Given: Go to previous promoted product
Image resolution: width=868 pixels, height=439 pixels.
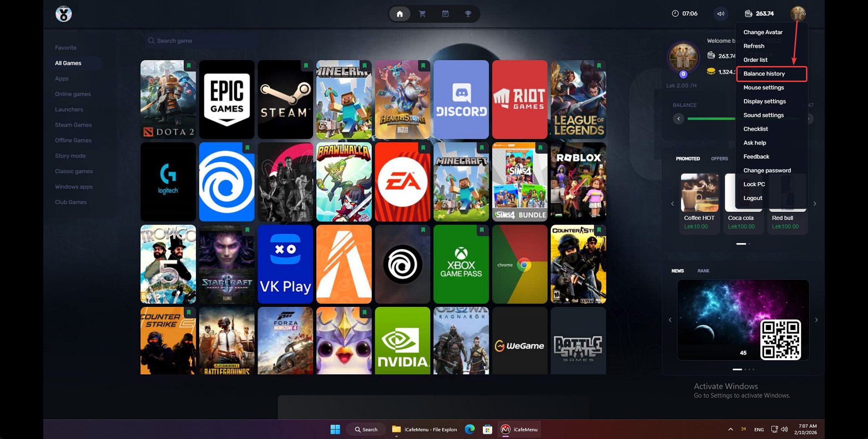Looking at the screenshot, I should coord(672,204).
